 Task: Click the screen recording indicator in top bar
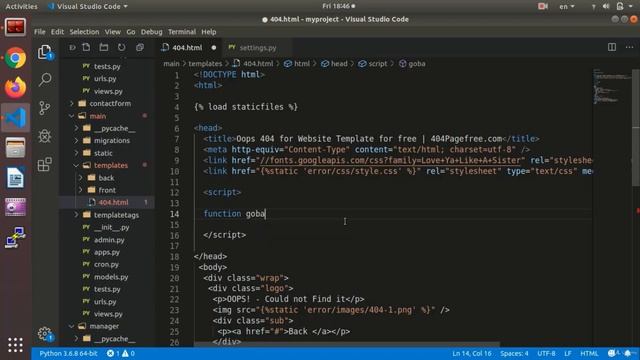[542, 7]
